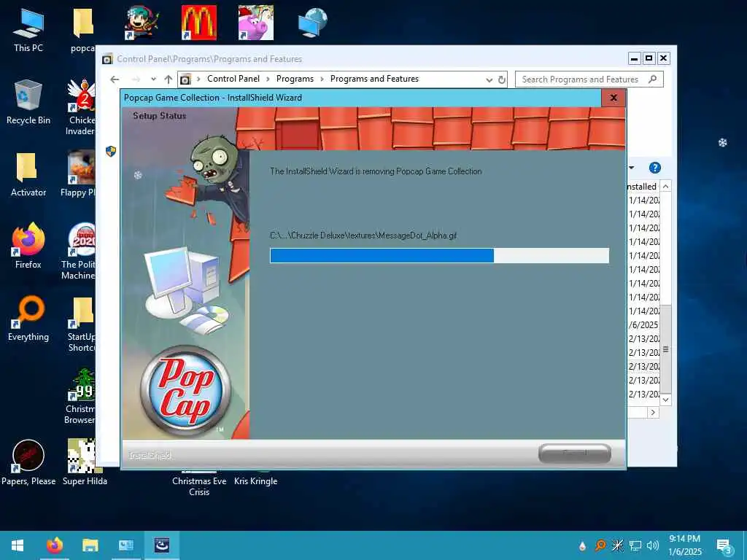
Task: Open the pink pig game desktop shortcut
Action: tap(256, 23)
